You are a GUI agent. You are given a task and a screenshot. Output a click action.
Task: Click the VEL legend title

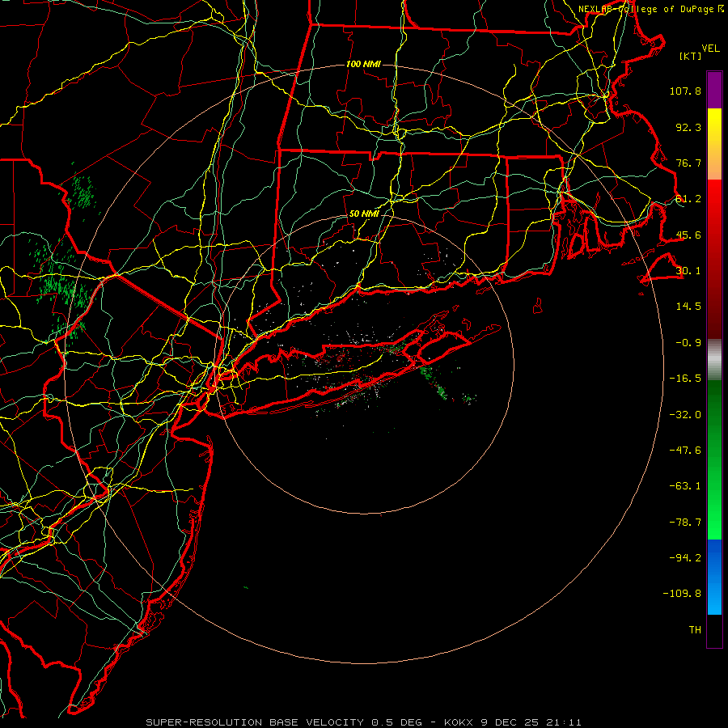click(x=710, y=49)
